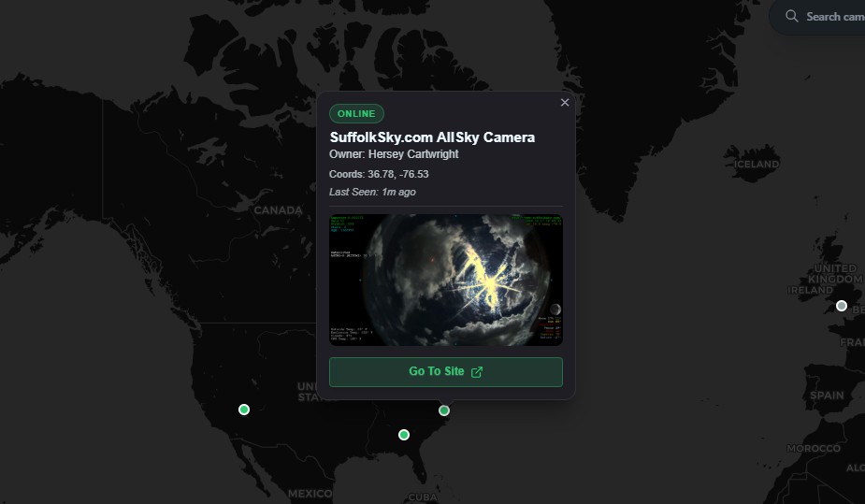Open the external link icon on Go To Site
This screenshot has width=865, height=504.
[x=477, y=372]
